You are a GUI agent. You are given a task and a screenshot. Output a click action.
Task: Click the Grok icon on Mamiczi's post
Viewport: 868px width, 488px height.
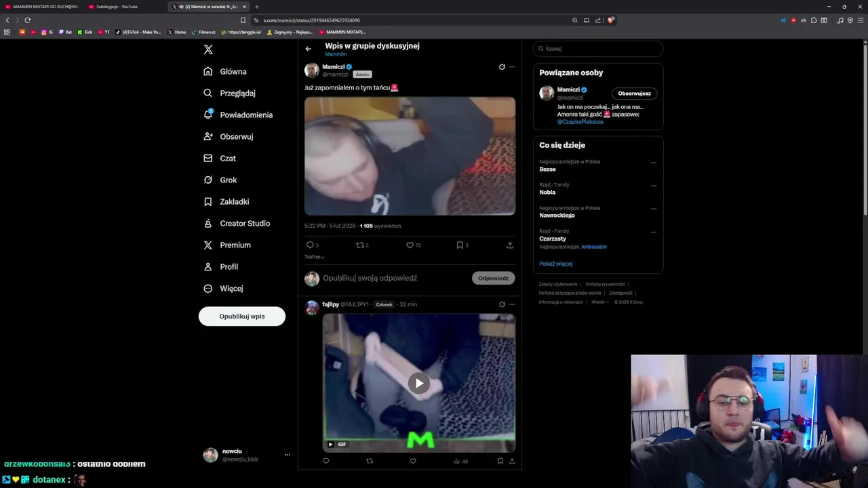pos(502,67)
